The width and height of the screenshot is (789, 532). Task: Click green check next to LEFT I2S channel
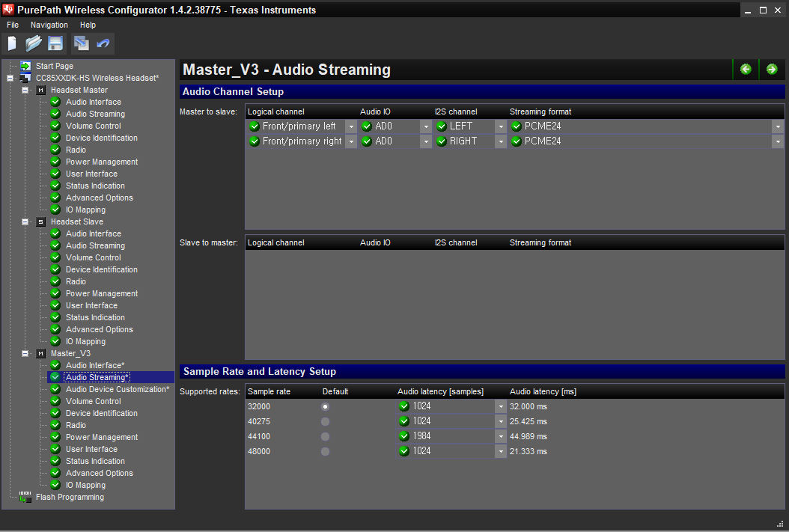click(x=442, y=126)
